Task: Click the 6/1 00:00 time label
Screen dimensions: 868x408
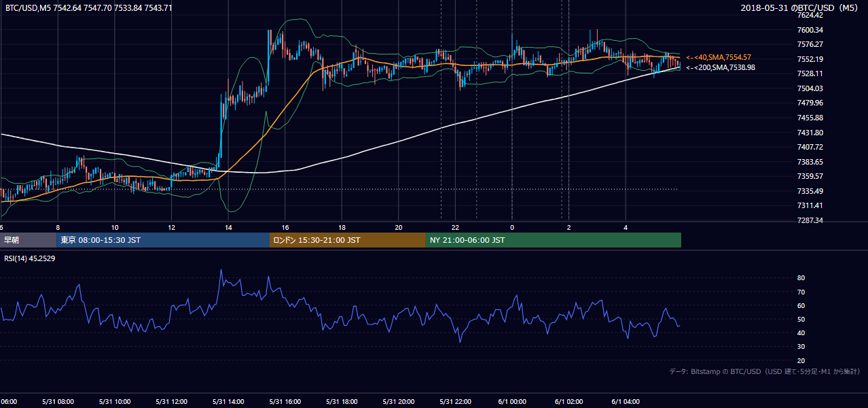Action: click(x=512, y=402)
